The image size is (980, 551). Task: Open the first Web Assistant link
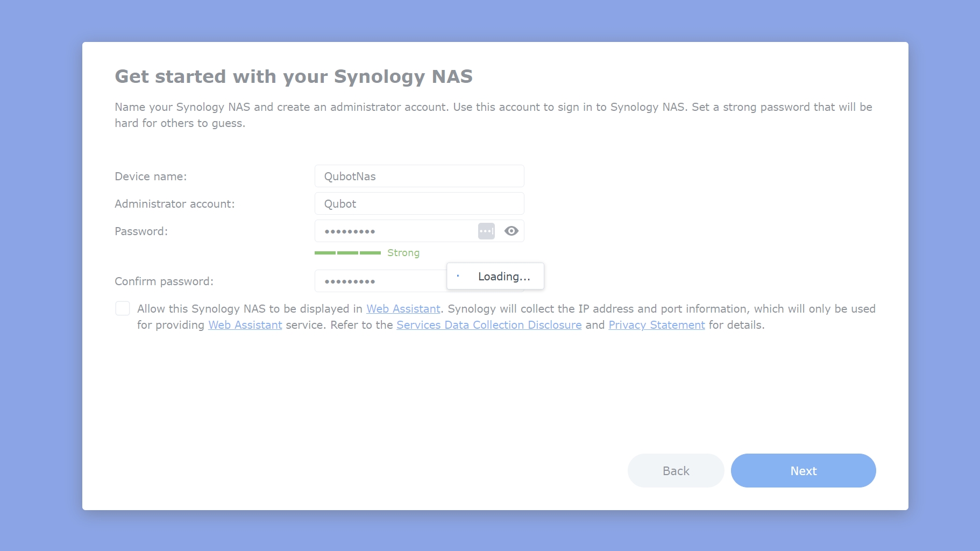[x=403, y=309]
